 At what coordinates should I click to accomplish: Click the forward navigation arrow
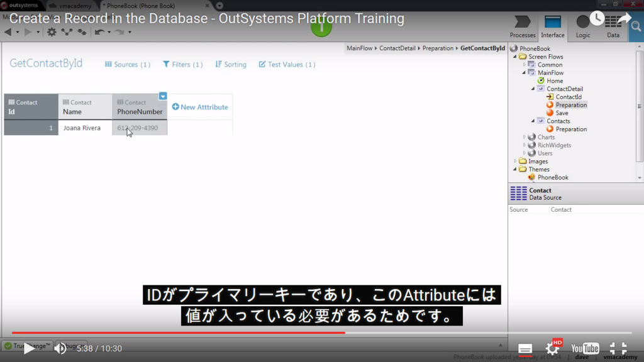[x=28, y=32]
